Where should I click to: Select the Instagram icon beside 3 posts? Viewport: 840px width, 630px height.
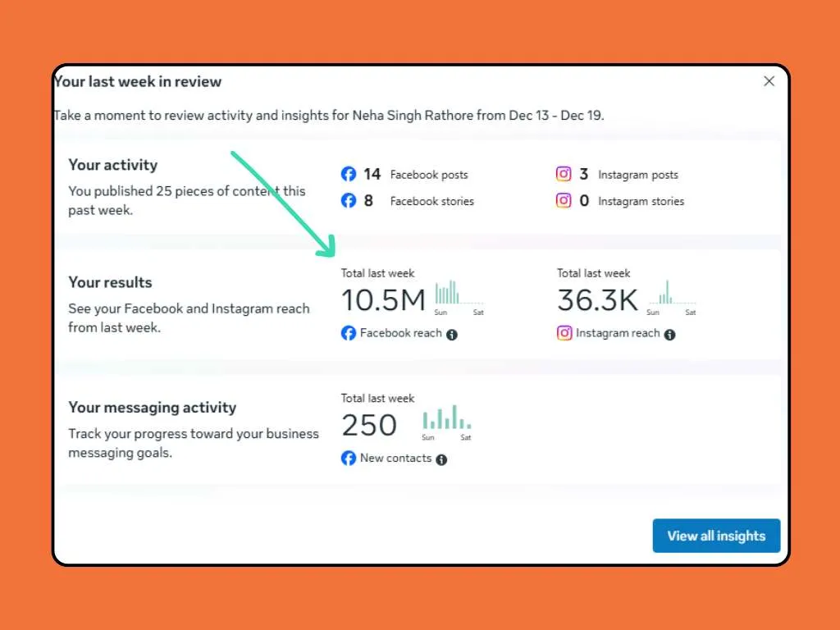tap(564, 174)
